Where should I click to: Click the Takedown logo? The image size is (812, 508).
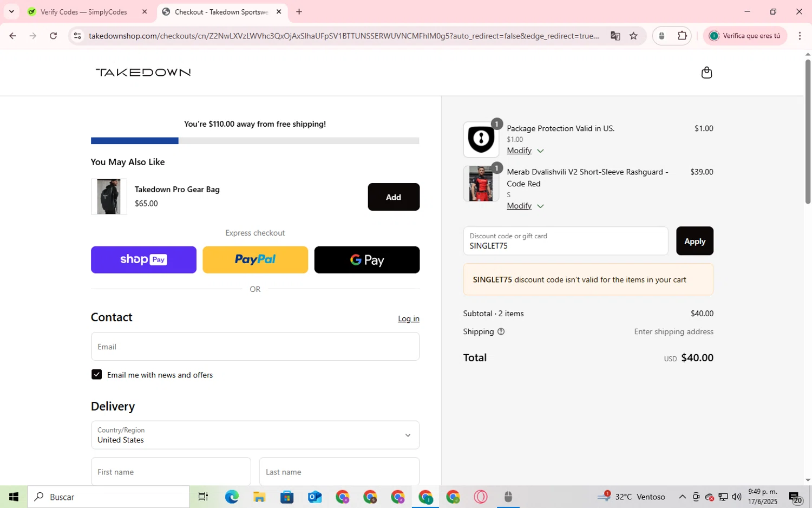[143, 73]
